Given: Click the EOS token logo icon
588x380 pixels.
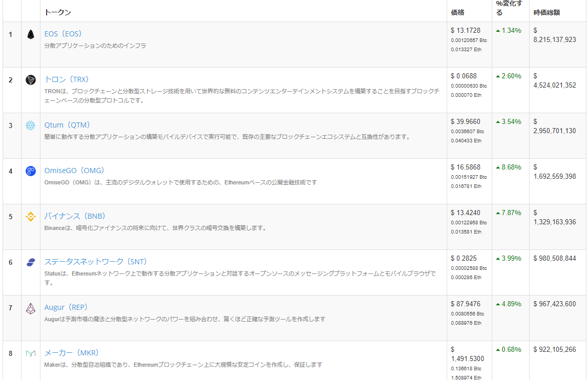Looking at the screenshot, I should point(31,34).
